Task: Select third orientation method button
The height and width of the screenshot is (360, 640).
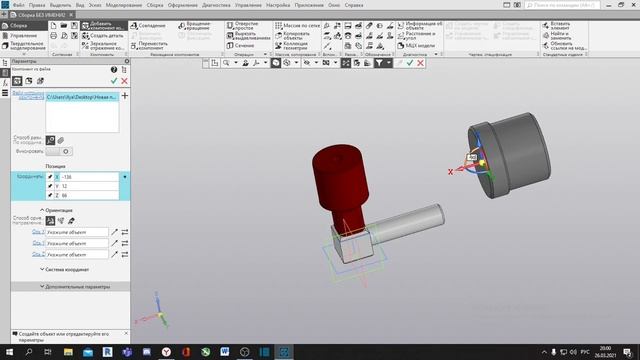Action: coord(71,221)
